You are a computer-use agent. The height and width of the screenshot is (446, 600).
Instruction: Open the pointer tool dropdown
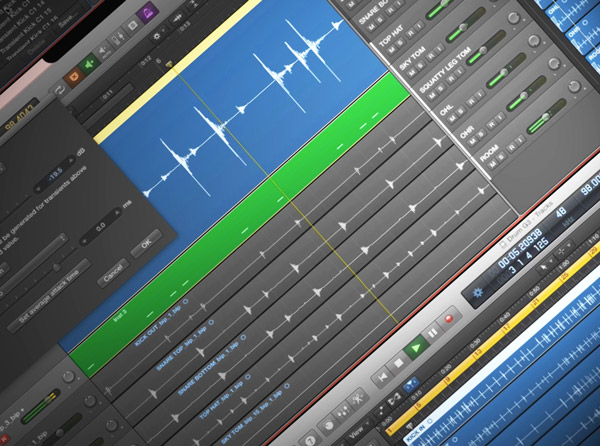[x=545, y=267]
